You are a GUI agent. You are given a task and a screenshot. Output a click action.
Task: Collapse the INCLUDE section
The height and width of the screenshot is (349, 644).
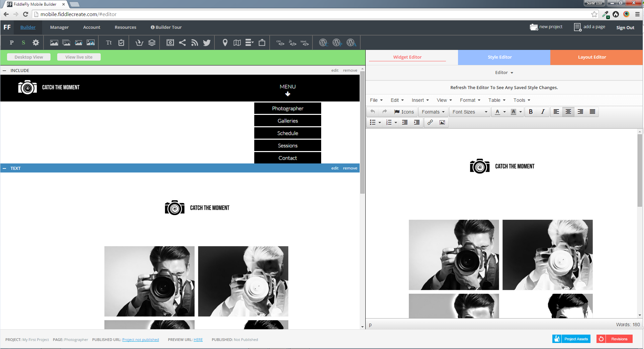[4, 70]
